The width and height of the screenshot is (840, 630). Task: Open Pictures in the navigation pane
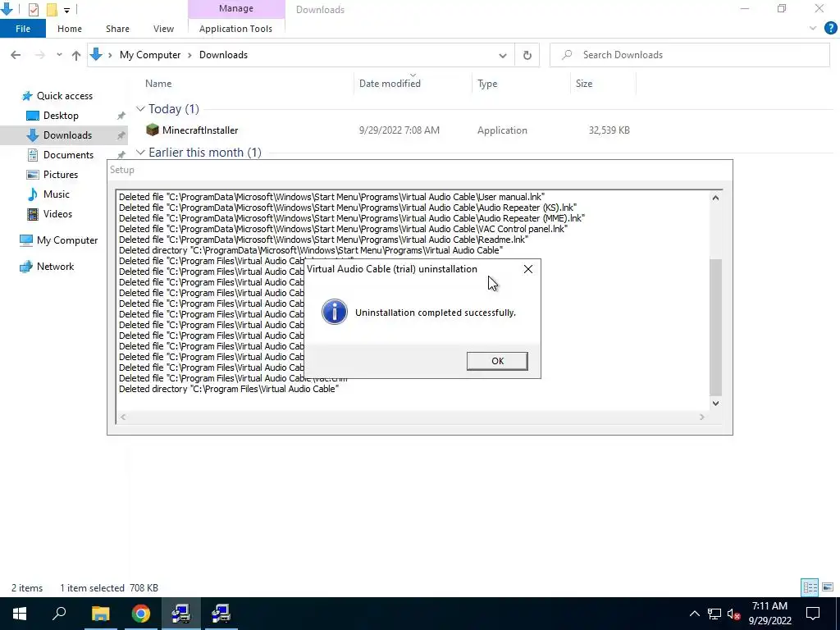tap(61, 175)
